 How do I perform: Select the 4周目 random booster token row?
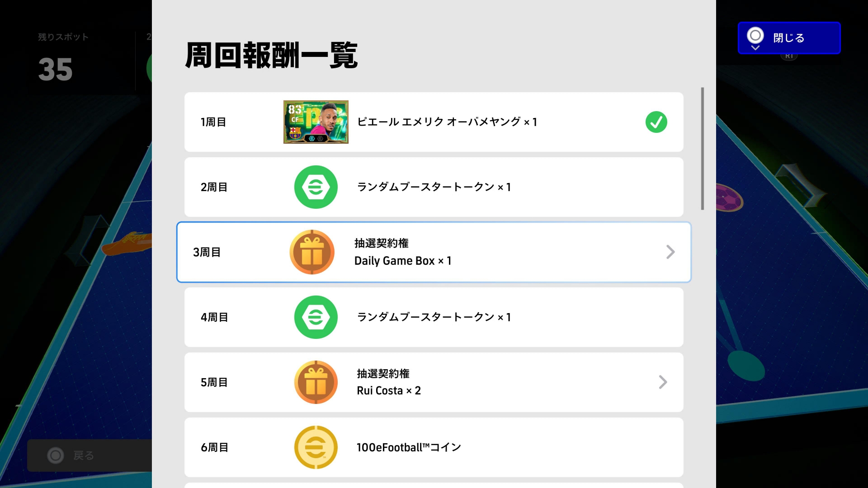click(x=434, y=317)
